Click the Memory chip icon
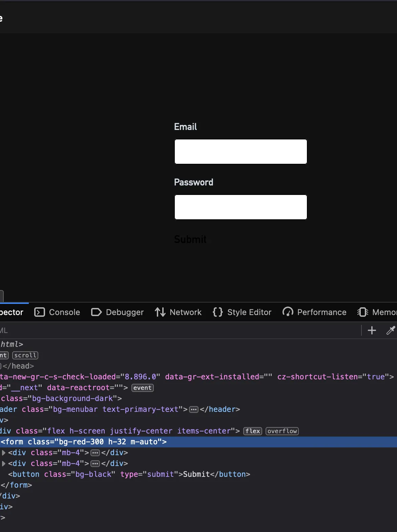This screenshot has height=532, width=397. [x=363, y=312]
